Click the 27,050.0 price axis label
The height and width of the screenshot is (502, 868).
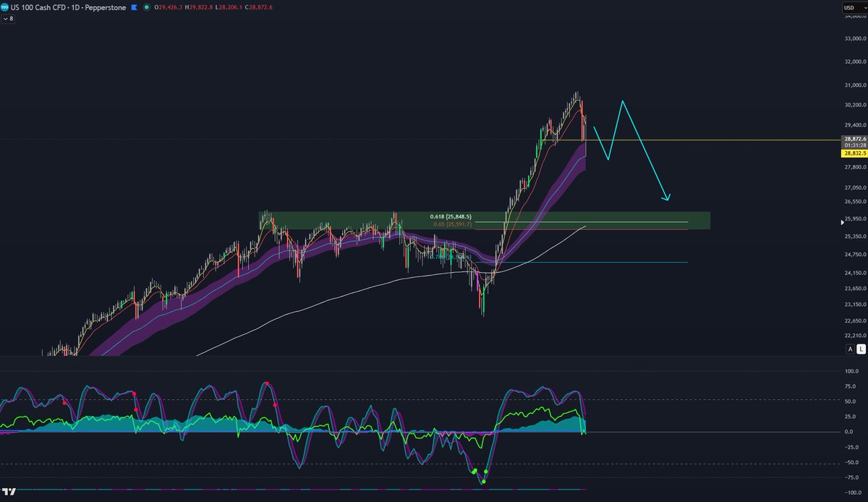(x=854, y=187)
